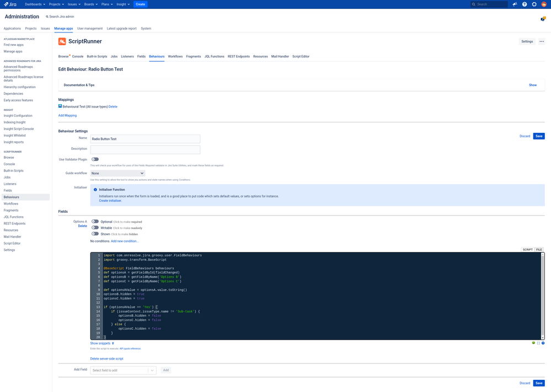
Task: Enable the Use Validator Plugin toggle
Action: tap(94, 159)
